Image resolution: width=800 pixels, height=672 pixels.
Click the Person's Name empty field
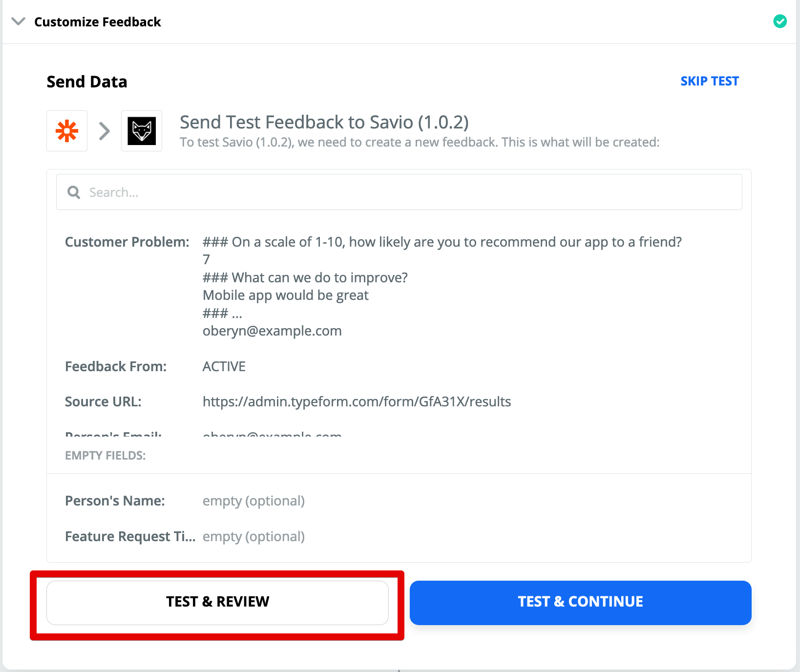253,501
